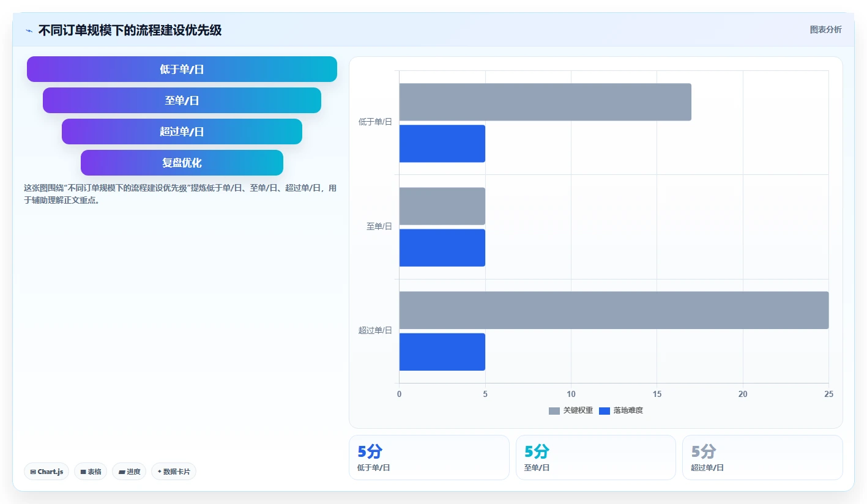Open the 5分 超过单/日 data card

pyautogui.click(x=762, y=458)
